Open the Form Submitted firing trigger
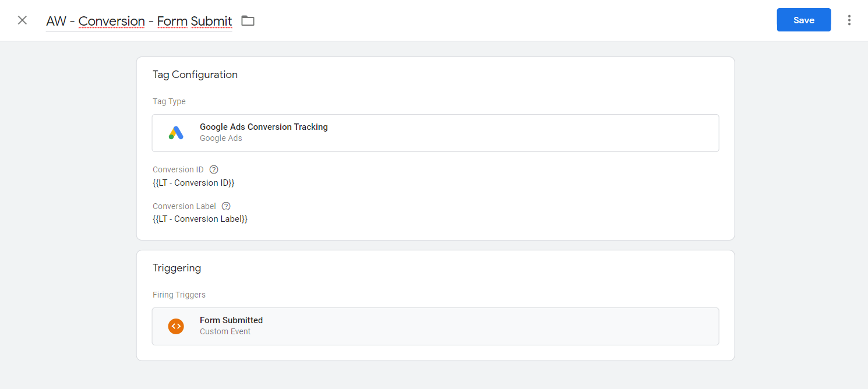Image resolution: width=868 pixels, height=389 pixels. coord(435,326)
